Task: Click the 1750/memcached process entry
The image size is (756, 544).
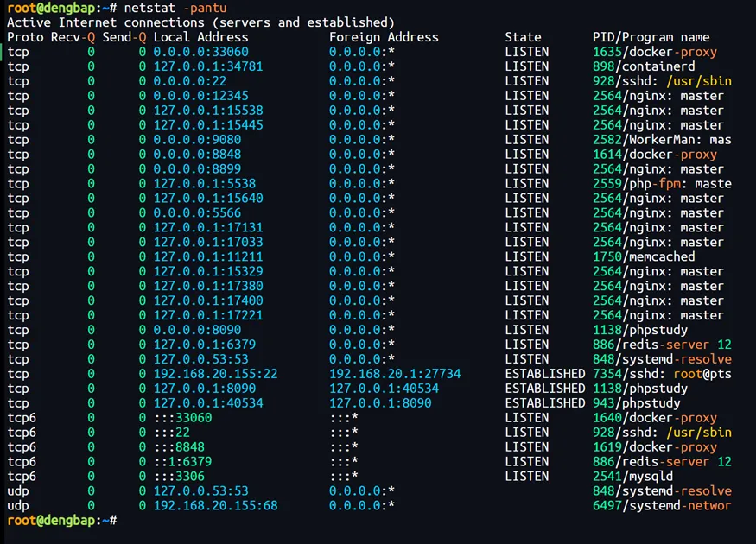Action: coord(644,256)
